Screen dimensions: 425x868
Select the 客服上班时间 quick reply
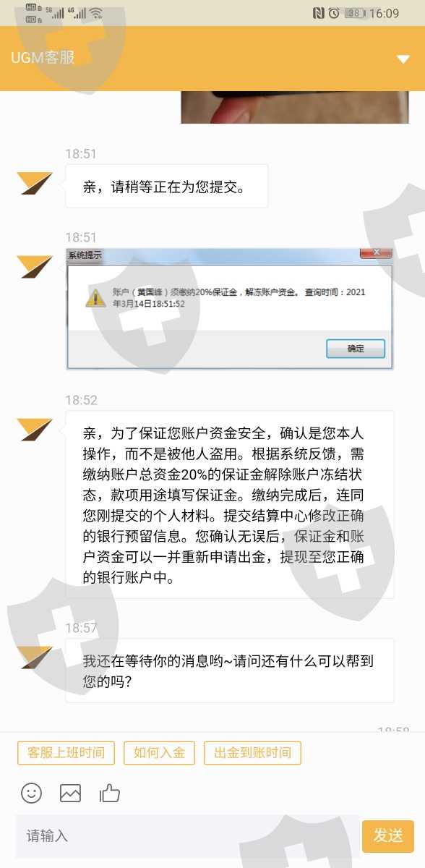[66, 753]
